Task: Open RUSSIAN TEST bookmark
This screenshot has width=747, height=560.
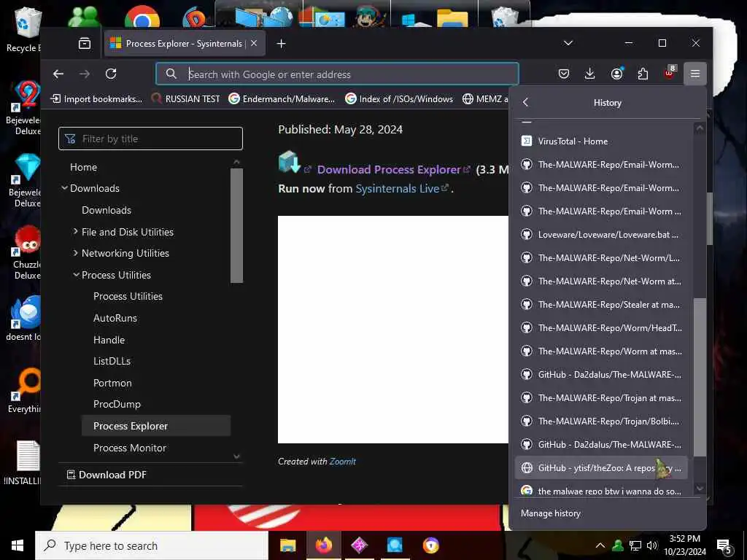Action: tap(185, 99)
